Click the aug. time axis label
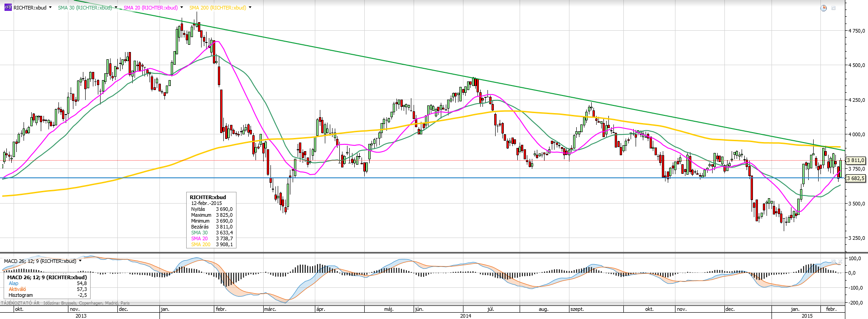Viewport: 868px width, 319px height. (x=544, y=309)
